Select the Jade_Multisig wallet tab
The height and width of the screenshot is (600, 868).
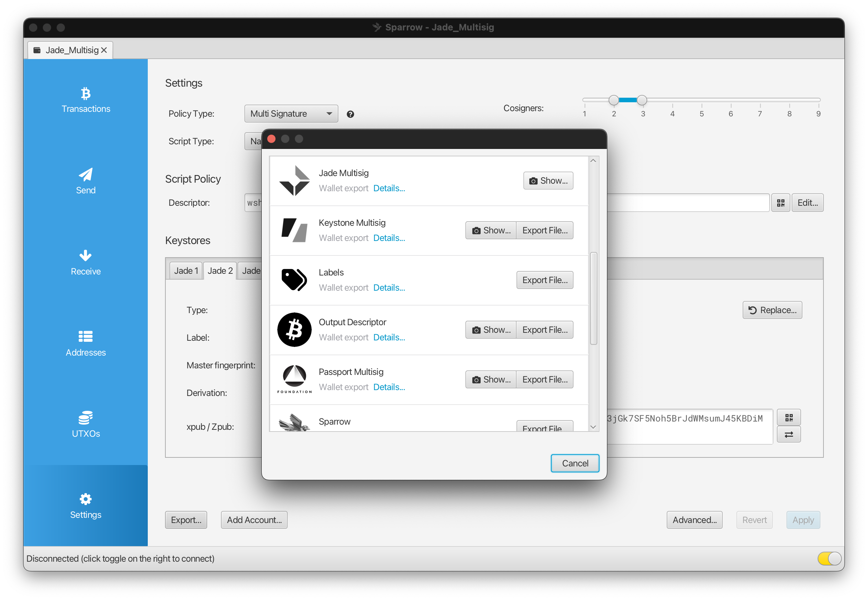(70, 50)
